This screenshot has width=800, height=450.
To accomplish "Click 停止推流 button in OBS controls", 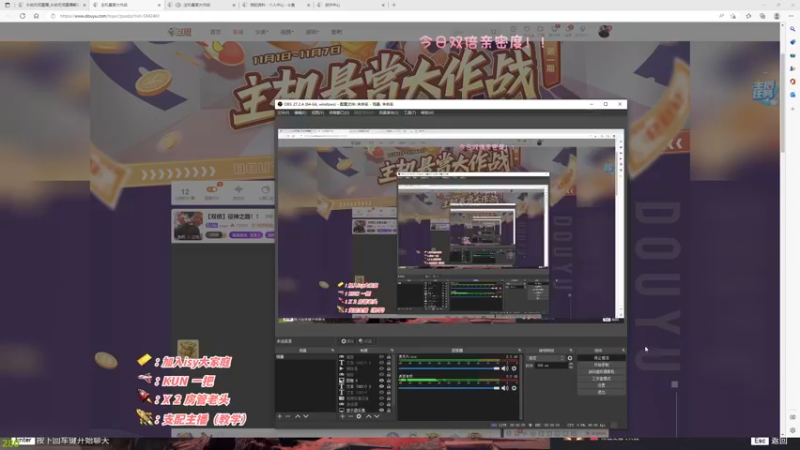I will click(x=601, y=358).
